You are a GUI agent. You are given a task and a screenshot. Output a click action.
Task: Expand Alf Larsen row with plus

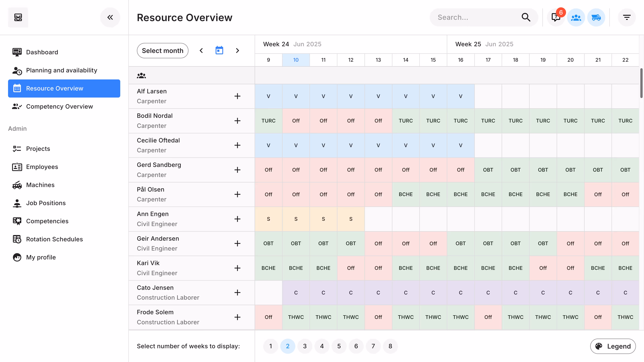(237, 96)
